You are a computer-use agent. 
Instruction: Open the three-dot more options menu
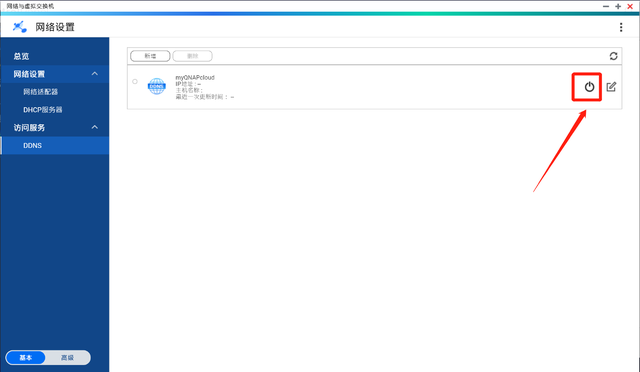coord(621,27)
